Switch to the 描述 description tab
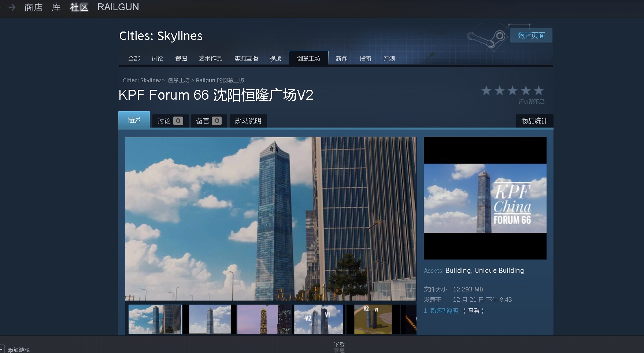This screenshot has width=644, height=353. [134, 120]
